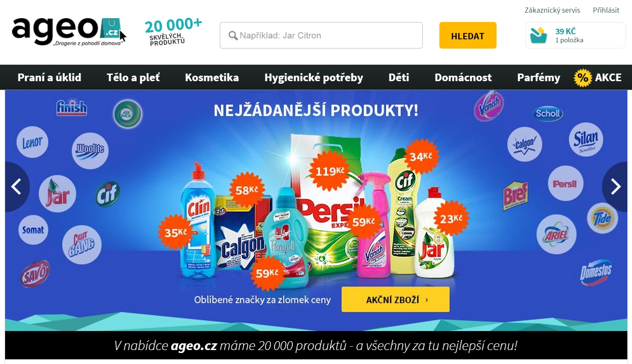The image size is (632, 364).
Task: Open the Přihlásit link
Action: (606, 10)
